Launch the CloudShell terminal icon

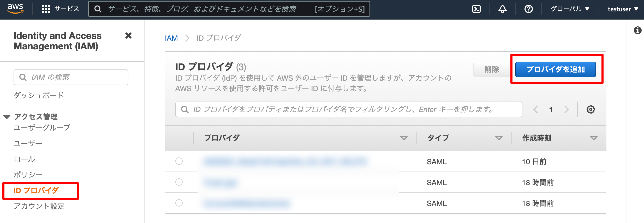[476, 9]
